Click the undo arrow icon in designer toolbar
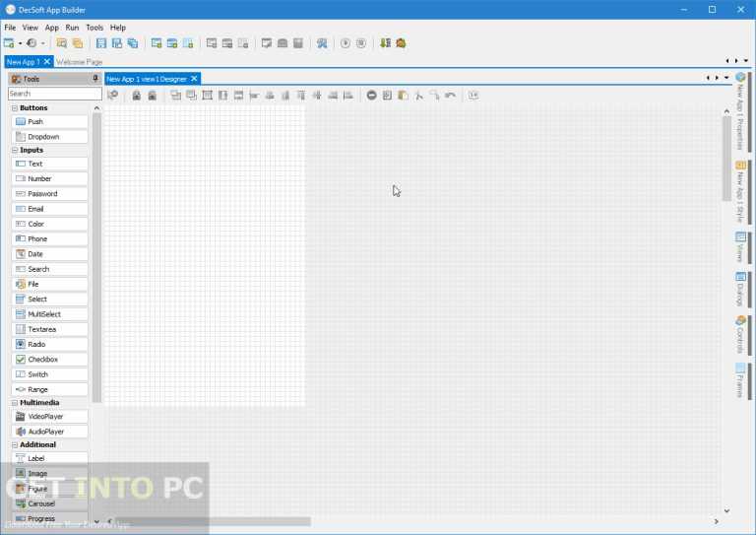 [x=450, y=96]
